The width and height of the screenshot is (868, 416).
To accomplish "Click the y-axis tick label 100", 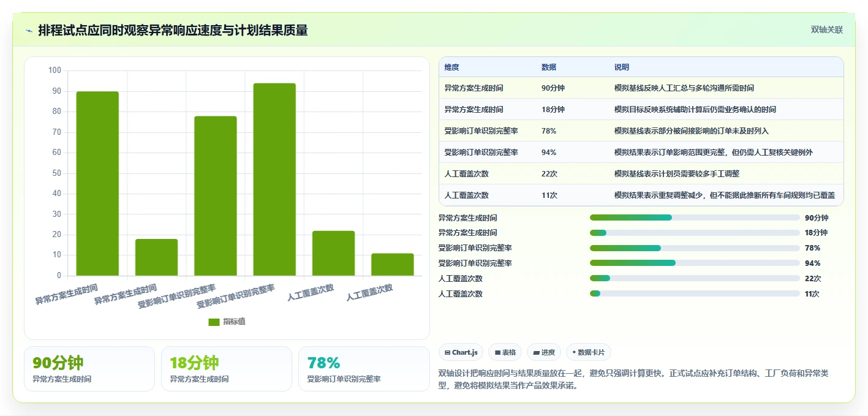I will (55, 70).
